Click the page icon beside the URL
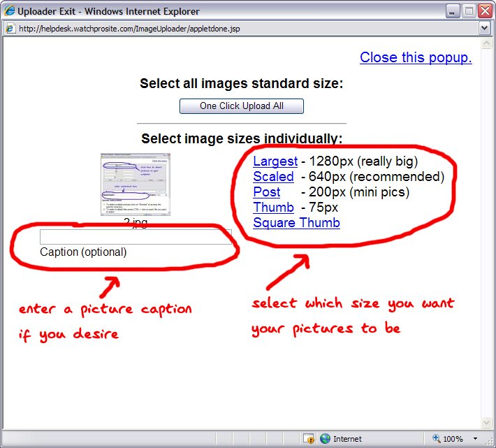496x448 pixels. (x=9, y=29)
